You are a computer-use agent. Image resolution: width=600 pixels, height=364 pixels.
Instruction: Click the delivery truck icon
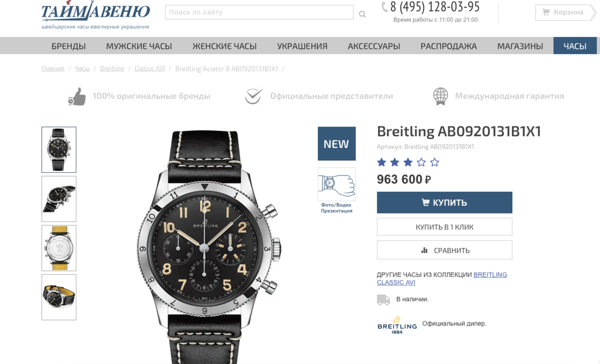click(x=383, y=299)
